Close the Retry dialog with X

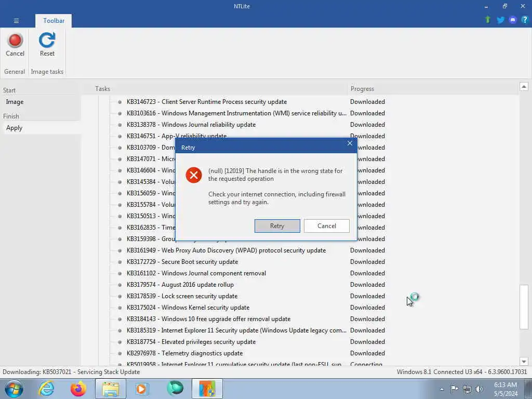point(350,143)
